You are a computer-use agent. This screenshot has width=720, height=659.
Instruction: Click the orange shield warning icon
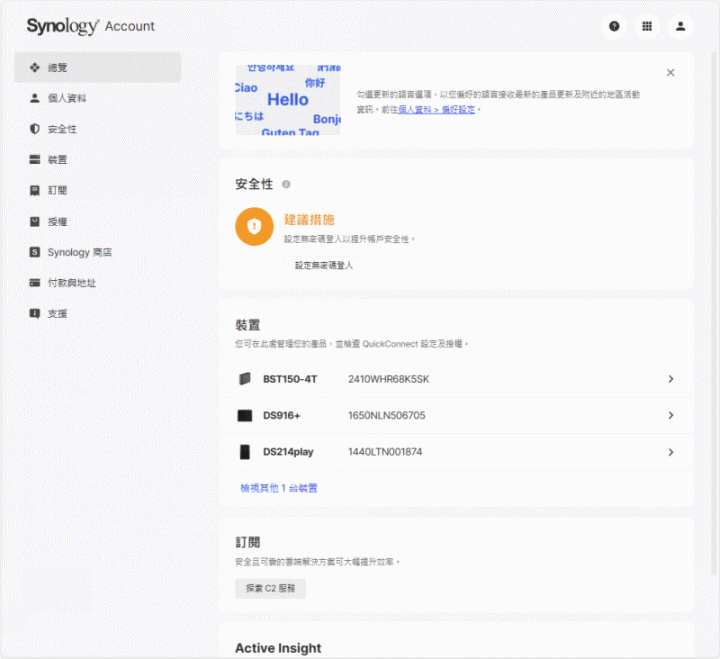[x=254, y=226]
